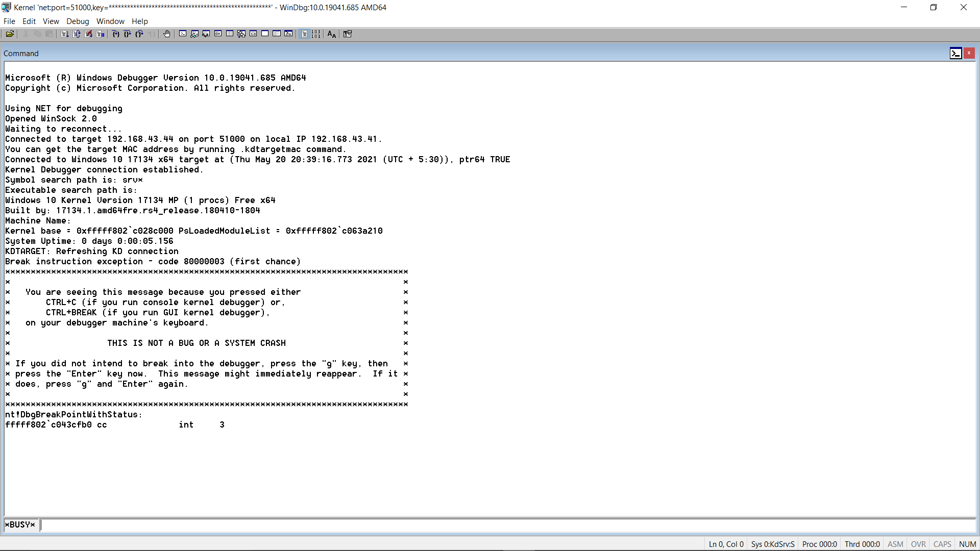
Task: Click the Stop Debugging toolbar icon
Action: (88, 34)
